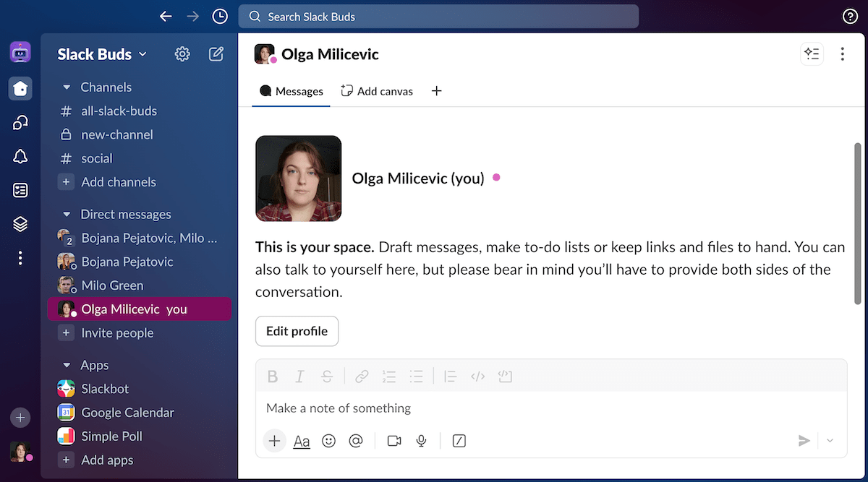Screen dimensions: 868x482
Task: Open More vertical dots in left rail
Action: click(20, 258)
